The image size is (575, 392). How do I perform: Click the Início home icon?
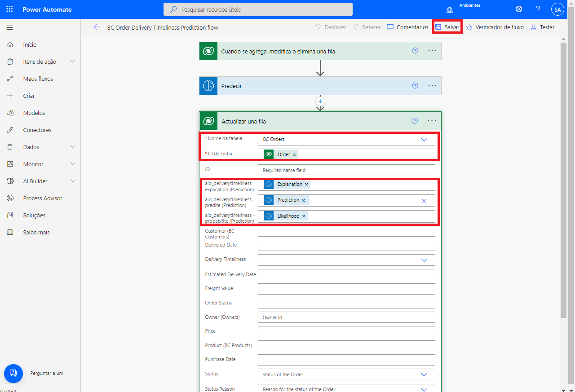10,45
